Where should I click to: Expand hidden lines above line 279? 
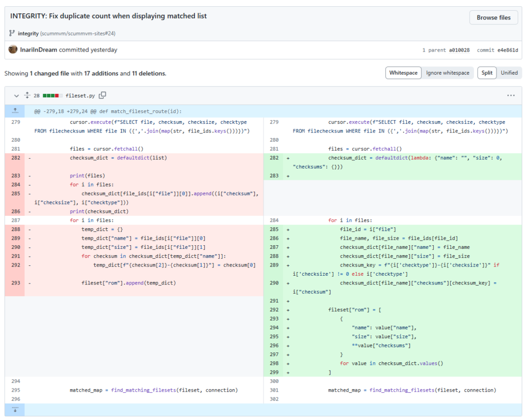coord(15,111)
